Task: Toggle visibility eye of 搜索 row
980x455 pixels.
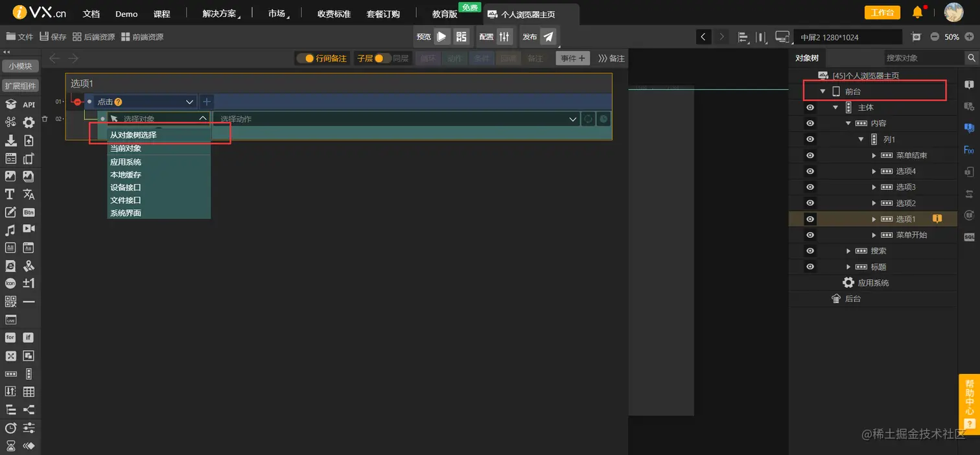Action: (810, 251)
